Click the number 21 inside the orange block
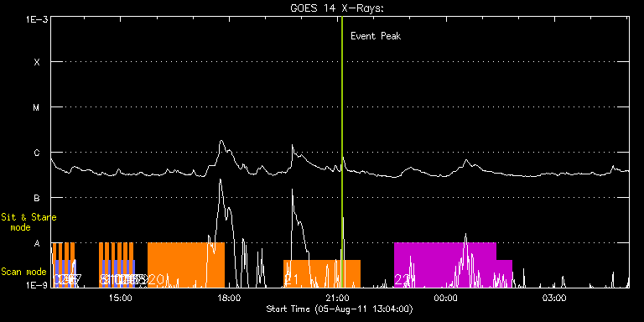 pyautogui.click(x=291, y=280)
